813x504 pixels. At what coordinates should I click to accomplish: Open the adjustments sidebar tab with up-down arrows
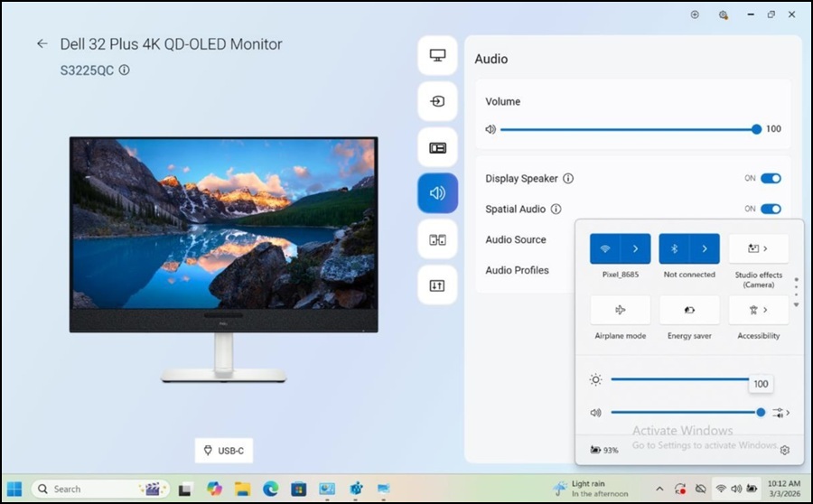point(437,285)
